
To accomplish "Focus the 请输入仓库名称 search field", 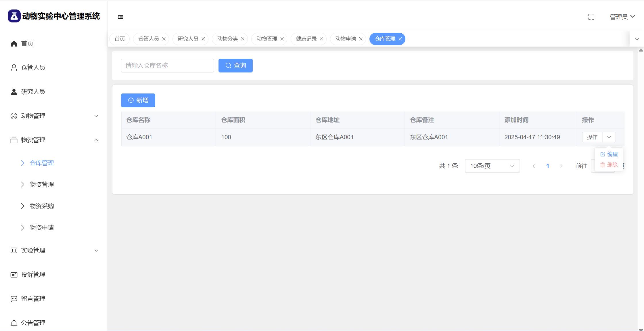I will (167, 66).
